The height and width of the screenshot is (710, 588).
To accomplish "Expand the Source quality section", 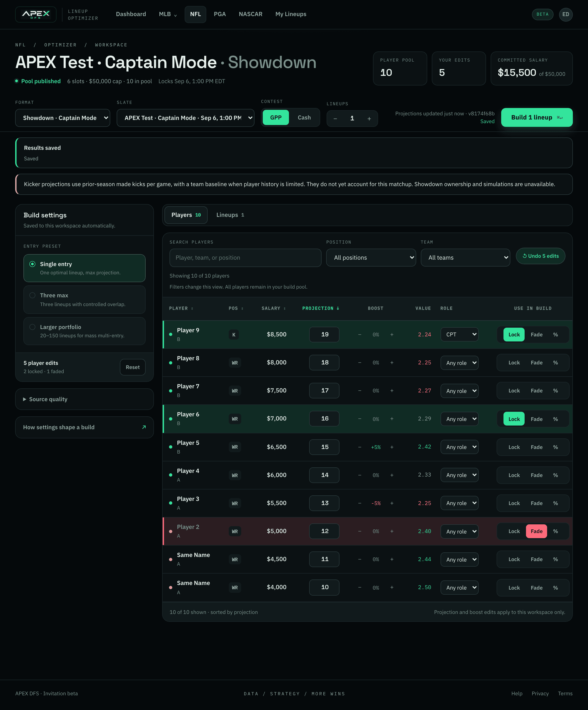I will click(x=85, y=399).
